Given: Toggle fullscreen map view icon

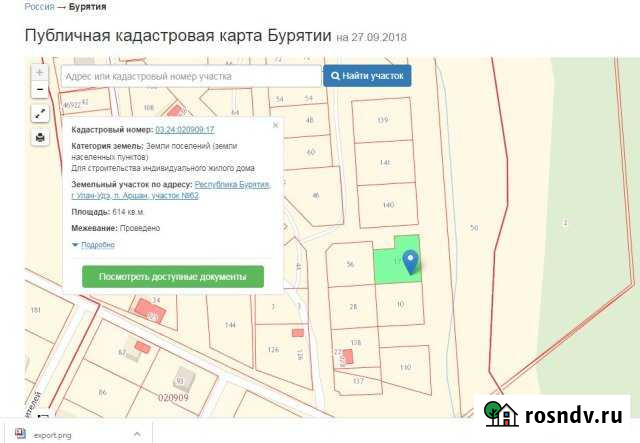Looking at the screenshot, I should (40, 114).
